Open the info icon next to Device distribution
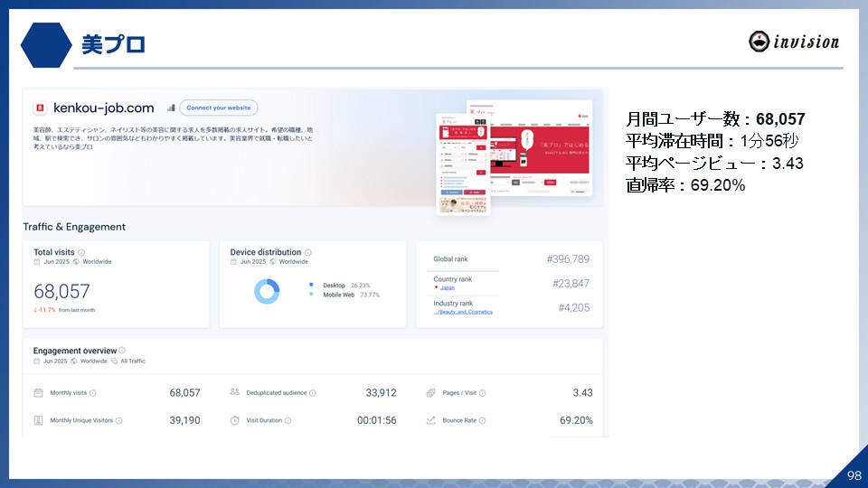Image resolution: width=868 pixels, height=488 pixels. tap(307, 252)
